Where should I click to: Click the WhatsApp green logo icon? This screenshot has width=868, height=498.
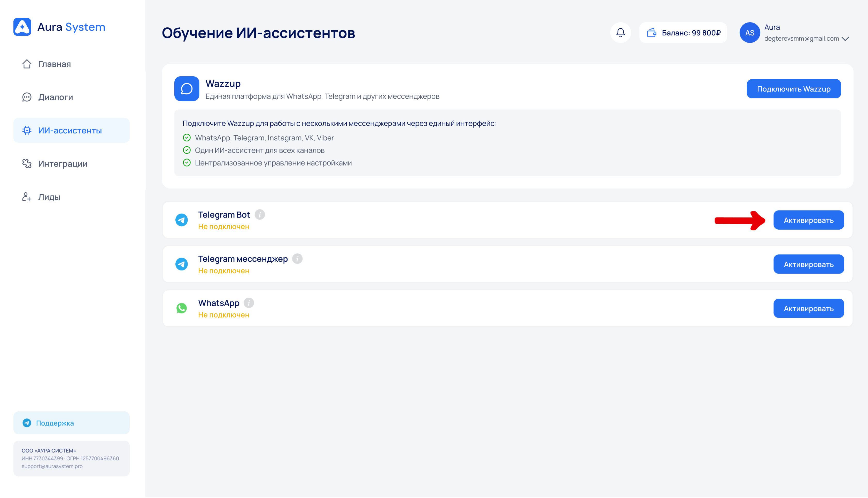tap(181, 308)
